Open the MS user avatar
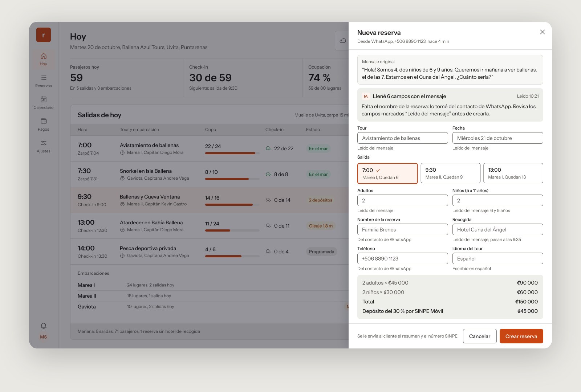This screenshot has height=392, width=581. tap(43, 337)
